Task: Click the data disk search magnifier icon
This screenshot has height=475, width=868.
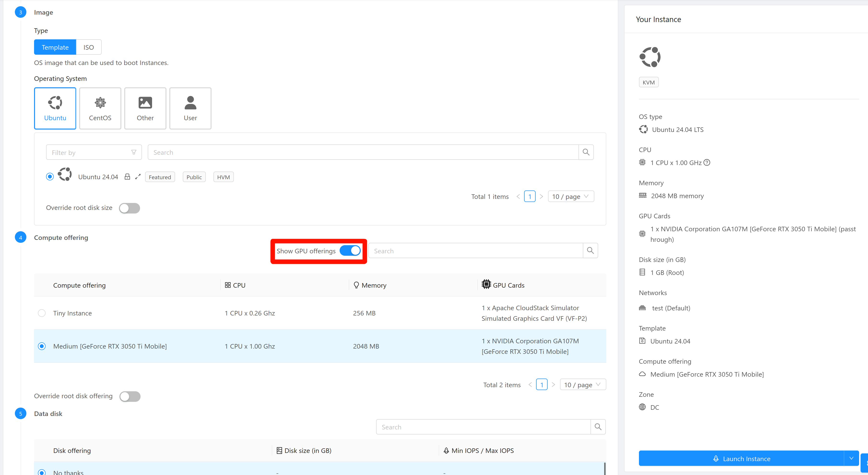Action: coord(598,427)
